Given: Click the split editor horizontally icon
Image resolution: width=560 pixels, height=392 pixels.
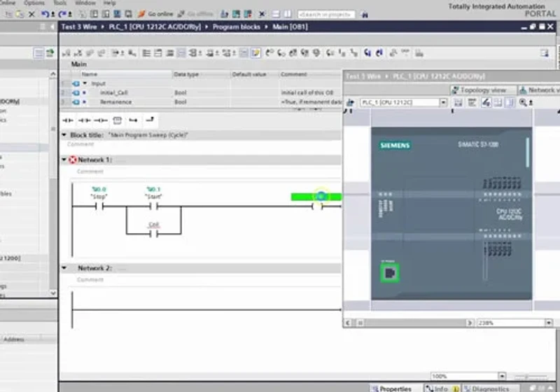Looking at the screenshot, I should pos(276,14).
